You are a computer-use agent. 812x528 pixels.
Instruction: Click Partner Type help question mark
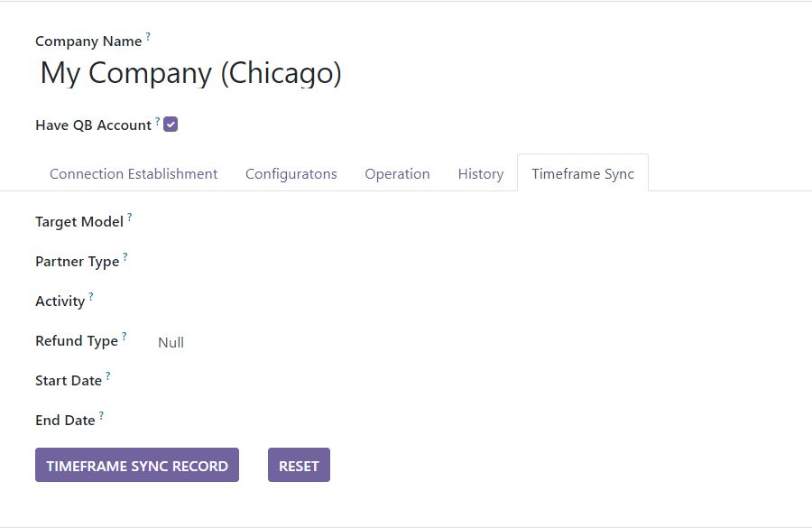tap(125, 257)
